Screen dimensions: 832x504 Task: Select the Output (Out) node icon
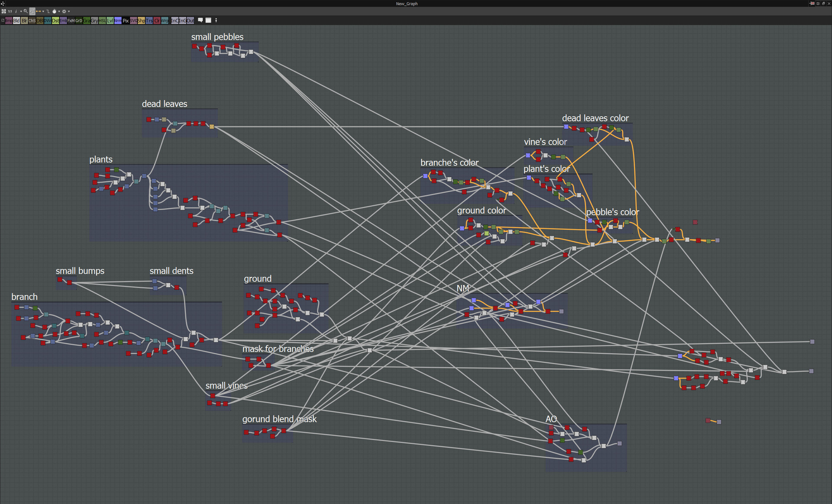pyautogui.click(x=190, y=20)
